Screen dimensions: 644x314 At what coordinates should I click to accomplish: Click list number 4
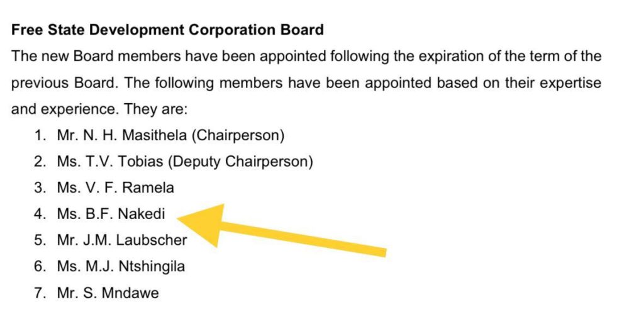(x=40, y=214)
